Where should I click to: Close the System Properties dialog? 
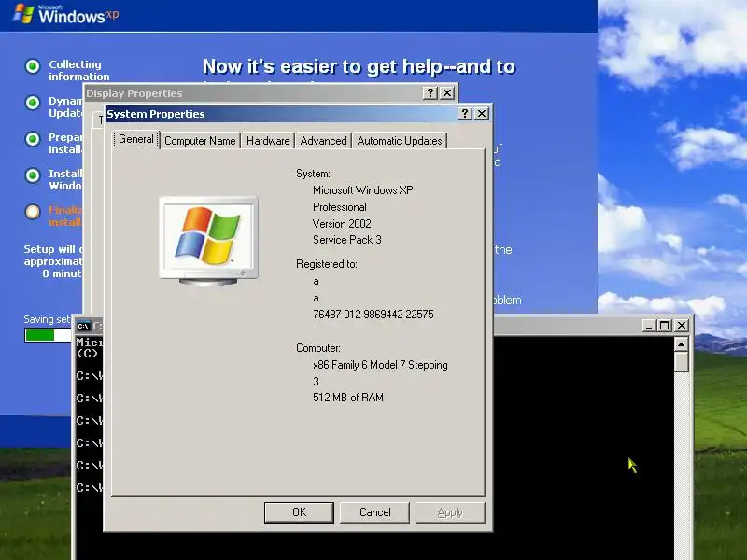coord(482,113)
